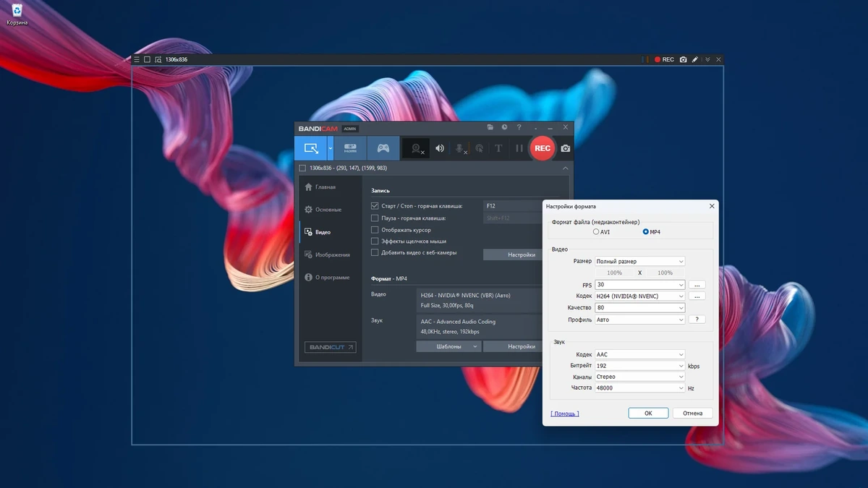Screen dimensions: 868x488
Task: Click the selection area icon beside 1306x836
Action: [x=302, y=168]
